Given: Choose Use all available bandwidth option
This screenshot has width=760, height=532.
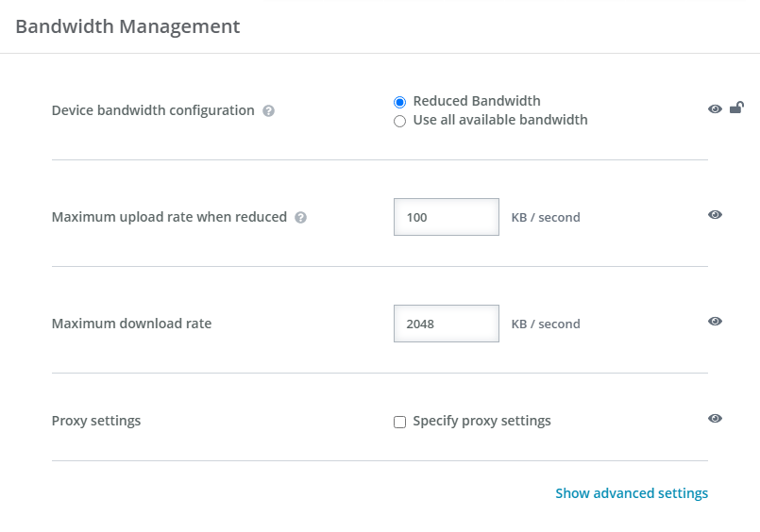Looking at the screenshot, I should tap(400, 121).
